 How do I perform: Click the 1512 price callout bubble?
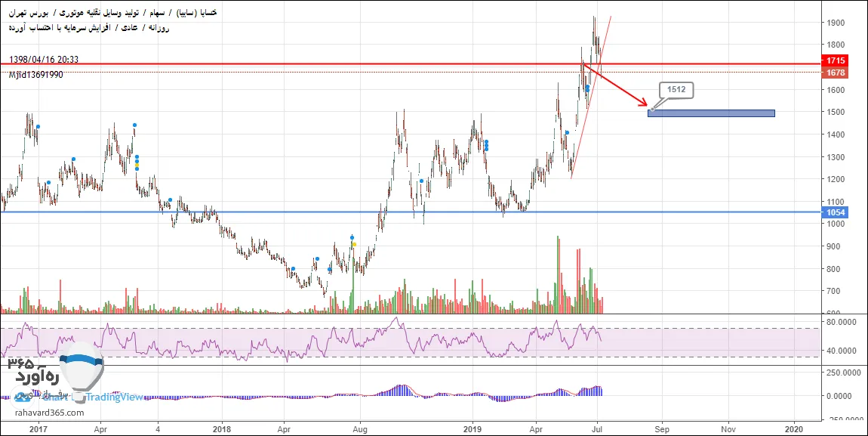click(x=676, y=91)
